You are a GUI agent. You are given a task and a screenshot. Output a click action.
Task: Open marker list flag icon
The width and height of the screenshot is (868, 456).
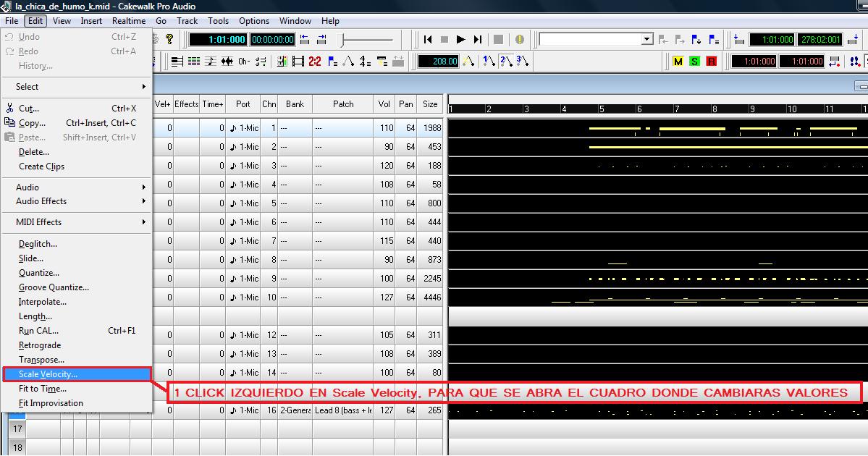point(714,39)
